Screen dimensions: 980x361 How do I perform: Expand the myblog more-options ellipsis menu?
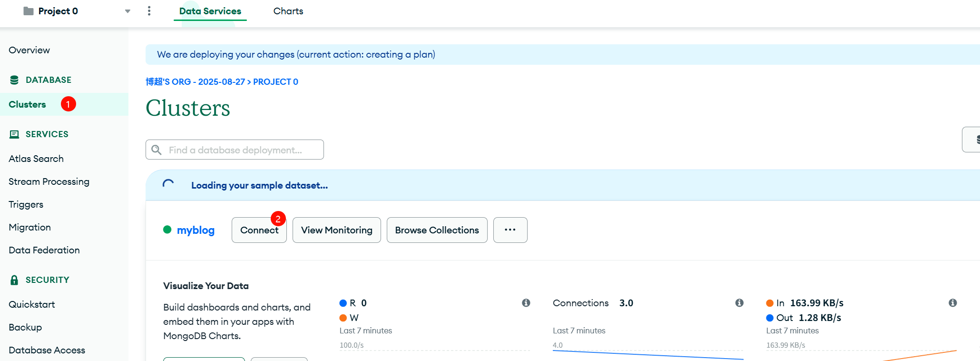[510, 230]
